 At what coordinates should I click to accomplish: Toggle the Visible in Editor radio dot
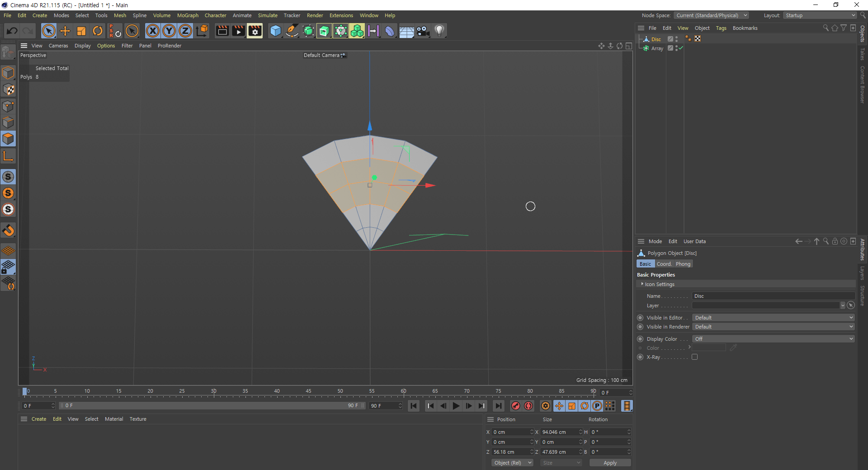640,318
